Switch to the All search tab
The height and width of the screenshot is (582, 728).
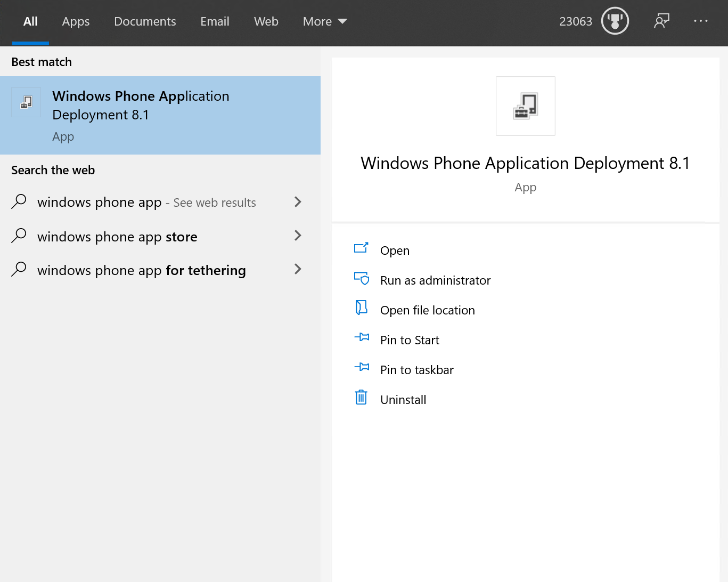30,22
